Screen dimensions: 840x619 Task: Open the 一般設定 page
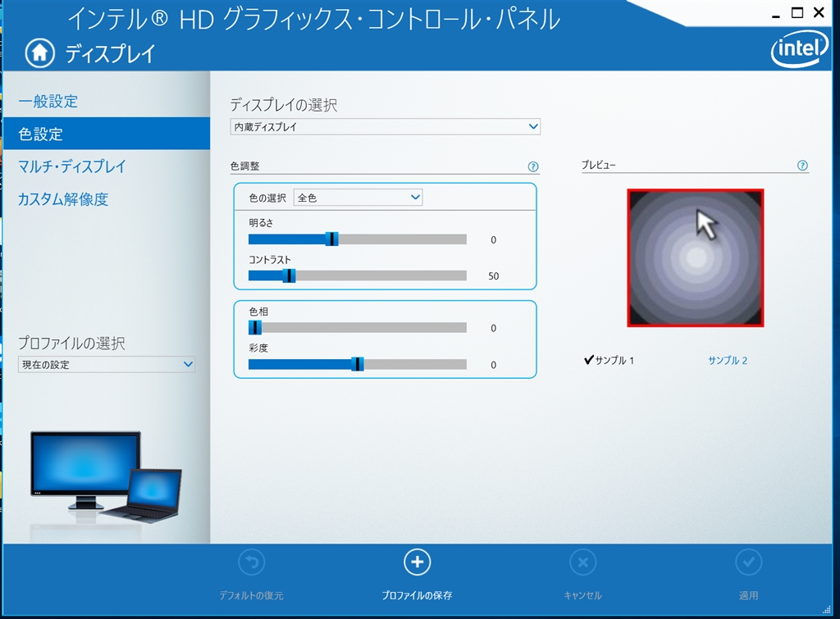tap(48, 101)
